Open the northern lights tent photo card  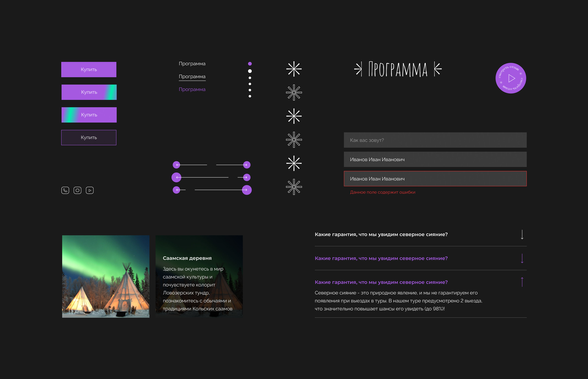106,276
